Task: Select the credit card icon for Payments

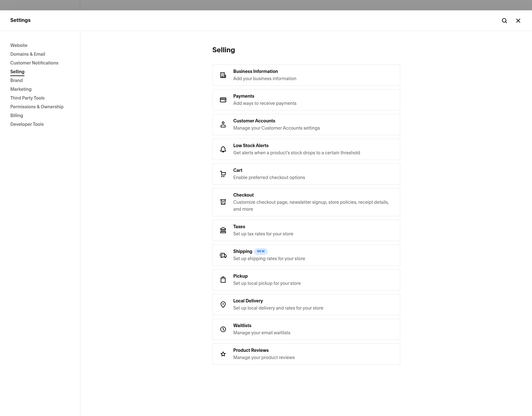Action: [223, 100]
